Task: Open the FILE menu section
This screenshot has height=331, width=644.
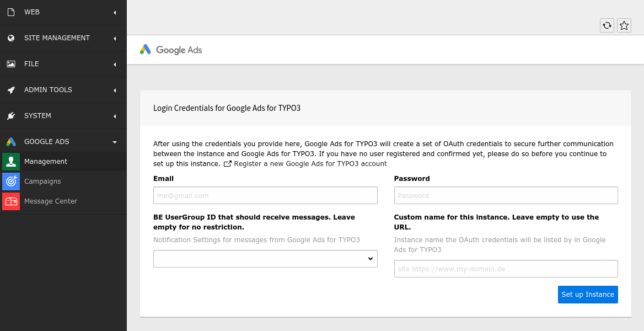Action: coord(63,64)
